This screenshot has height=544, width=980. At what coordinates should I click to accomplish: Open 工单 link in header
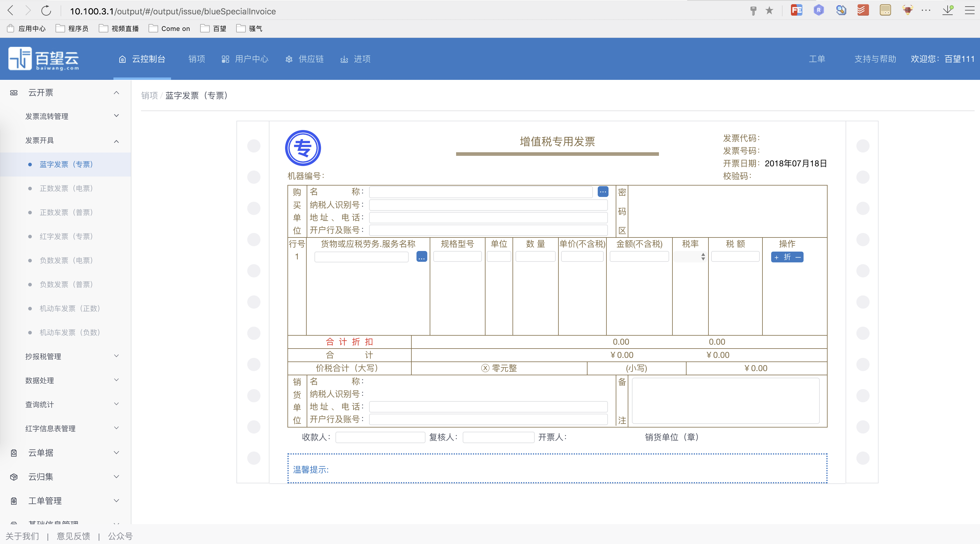click(x=817, y=59)
